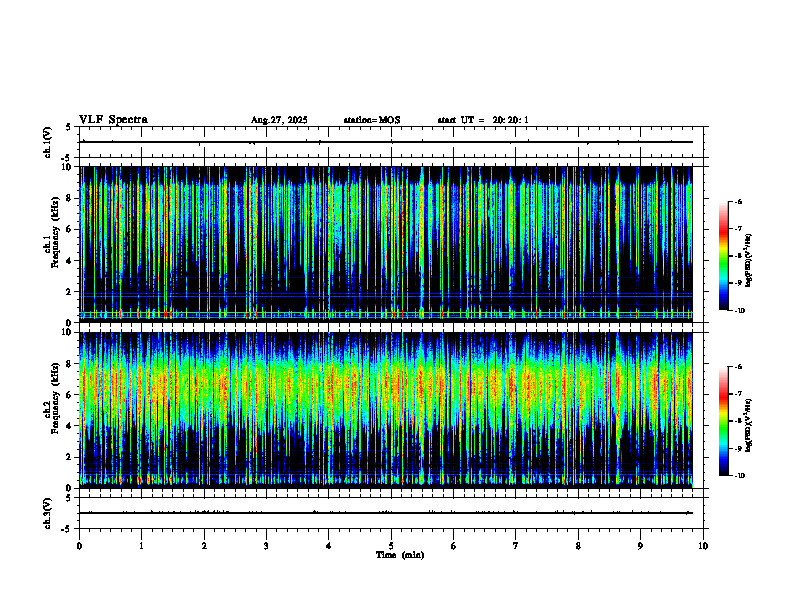Click the "5" tick on the time axis
This screenshot has height=612, width=792.
[x=391, y=546]
